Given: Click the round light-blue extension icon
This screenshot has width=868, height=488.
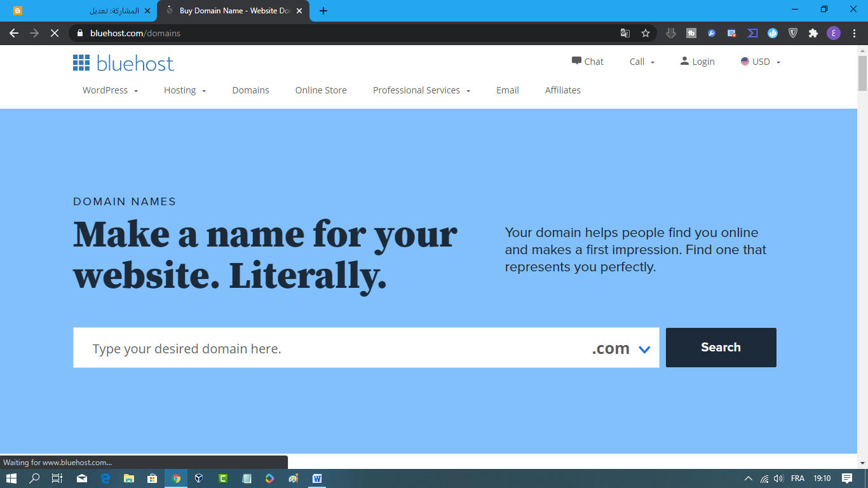Looking at the screenshot, I should [773, 33].
